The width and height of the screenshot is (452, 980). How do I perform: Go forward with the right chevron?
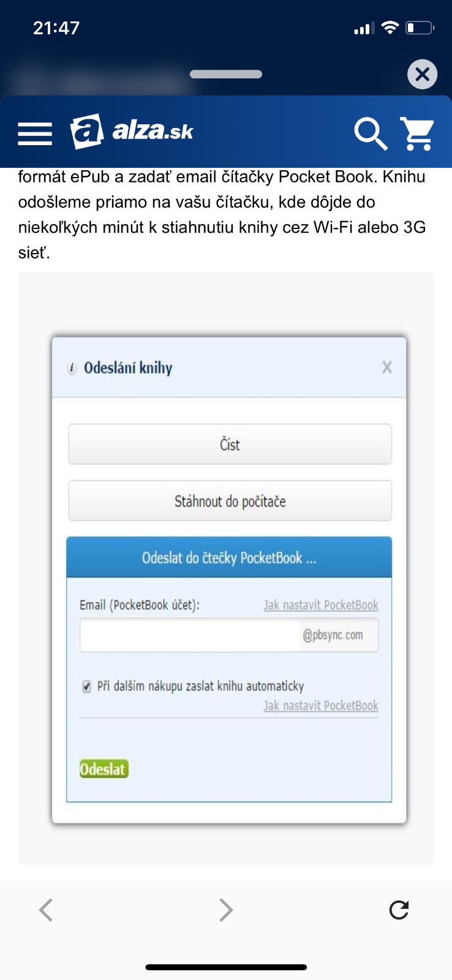click(226, 910)
